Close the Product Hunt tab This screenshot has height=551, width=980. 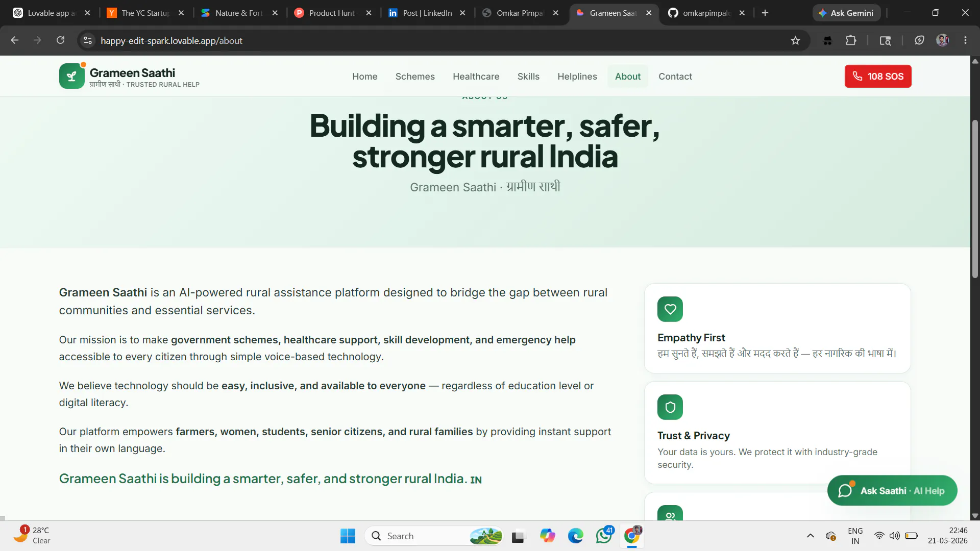pyautogui.click(x=369, y=13)
